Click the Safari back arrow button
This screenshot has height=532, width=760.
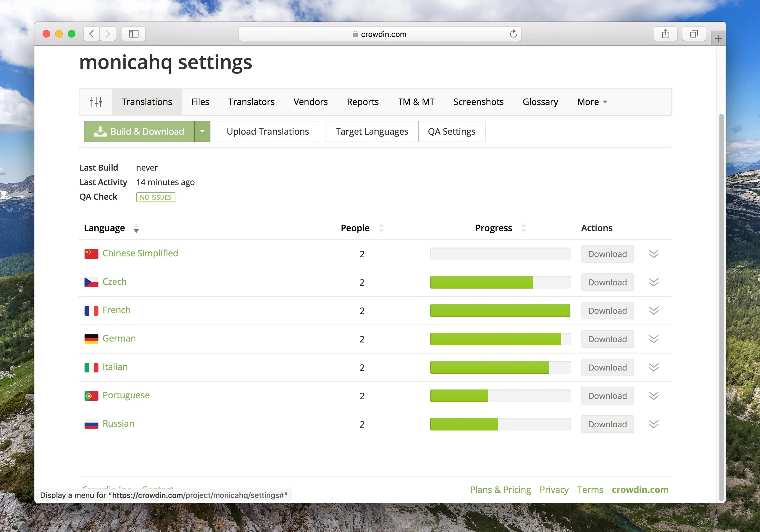[92, 34]
